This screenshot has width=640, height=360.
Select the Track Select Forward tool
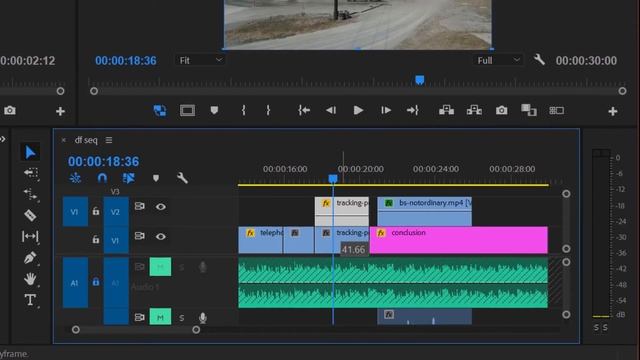click(31, 173)
